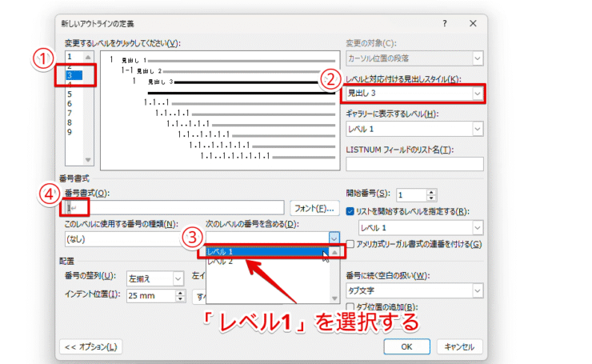The image size is (592, 364).
Task: Select level 5 in the level list
Action: click(x=70, y=94)
